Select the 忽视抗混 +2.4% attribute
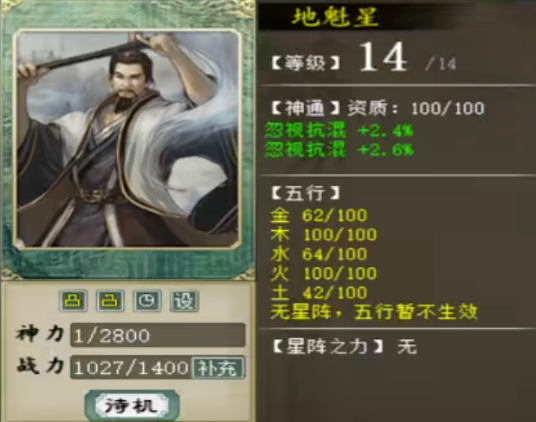The width and height of the screenshot is (536, 422). click(339, 130)
